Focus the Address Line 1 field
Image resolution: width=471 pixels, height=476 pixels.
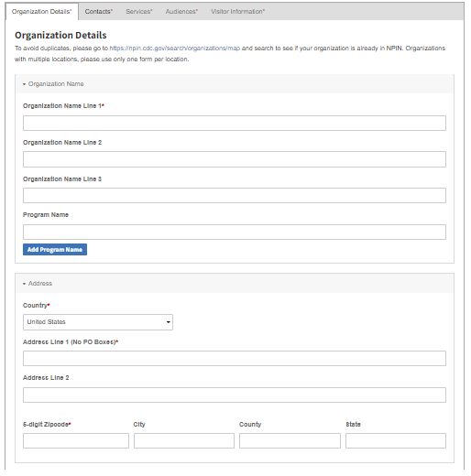[x=235, y=358]
